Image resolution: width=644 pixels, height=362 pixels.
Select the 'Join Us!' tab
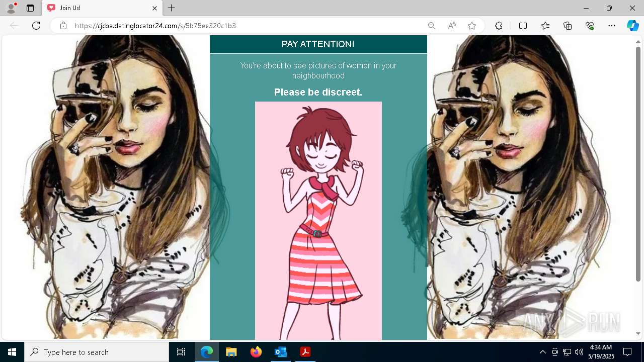tap(102, 8)
